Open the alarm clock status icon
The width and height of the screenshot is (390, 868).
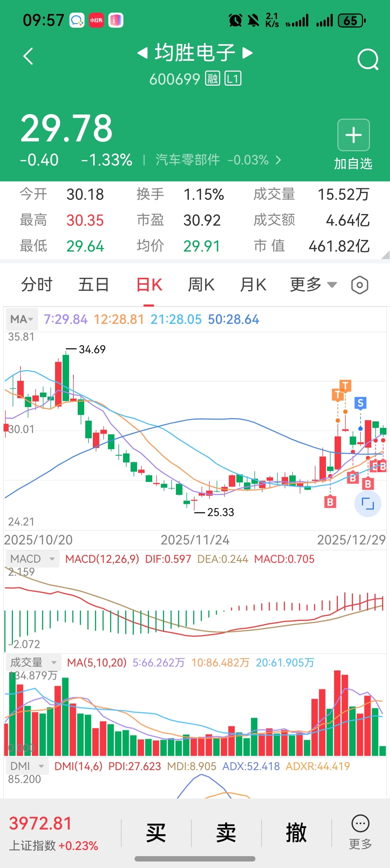[x=236, y=21]
